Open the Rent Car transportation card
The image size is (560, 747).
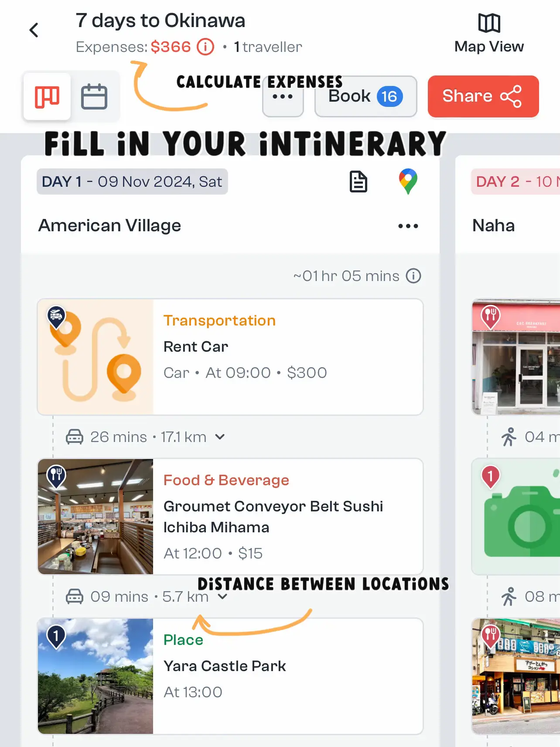230,357
